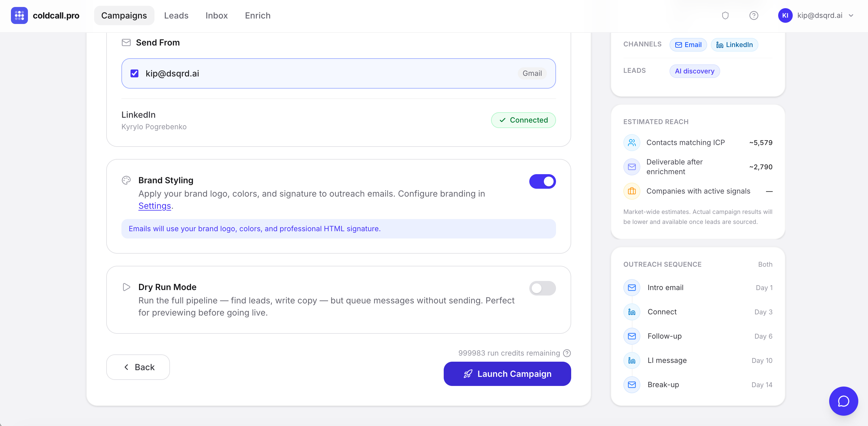The image size is (868, 426).
Task: Click the Companies with active signals icon
Action: [632, 191]
